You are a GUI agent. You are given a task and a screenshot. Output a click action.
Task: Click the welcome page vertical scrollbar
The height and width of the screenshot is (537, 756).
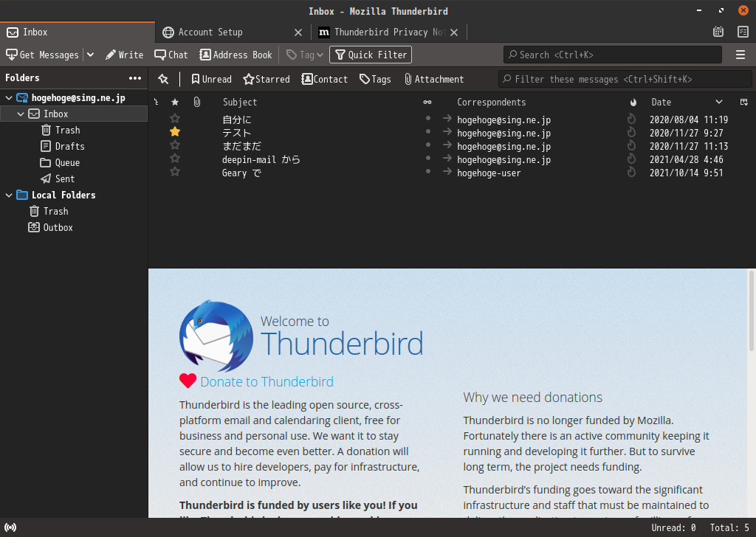click(751, 311)
